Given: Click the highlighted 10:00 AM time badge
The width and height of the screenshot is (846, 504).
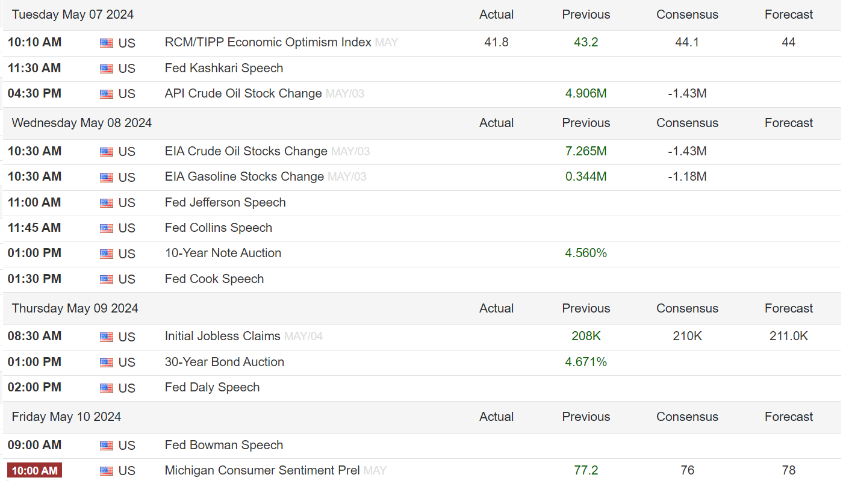Looking at the screenshot, I should pyautogui.click(x=34, y=470).
